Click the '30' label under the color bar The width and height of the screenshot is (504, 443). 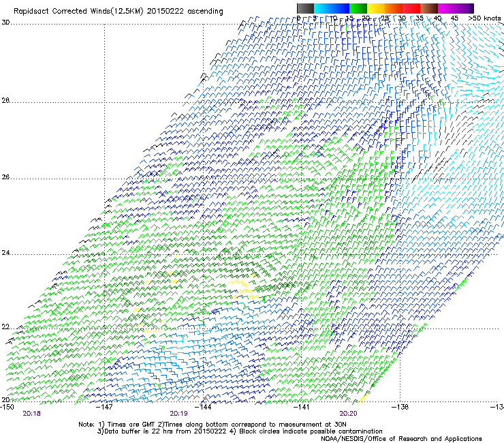[x=402, y=18]
